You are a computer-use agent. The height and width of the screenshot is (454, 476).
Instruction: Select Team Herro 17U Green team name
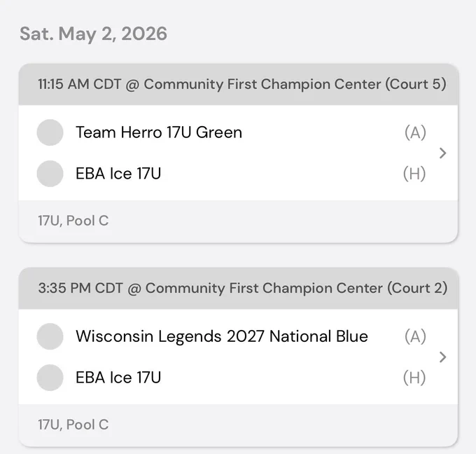[x=159, y=132]
